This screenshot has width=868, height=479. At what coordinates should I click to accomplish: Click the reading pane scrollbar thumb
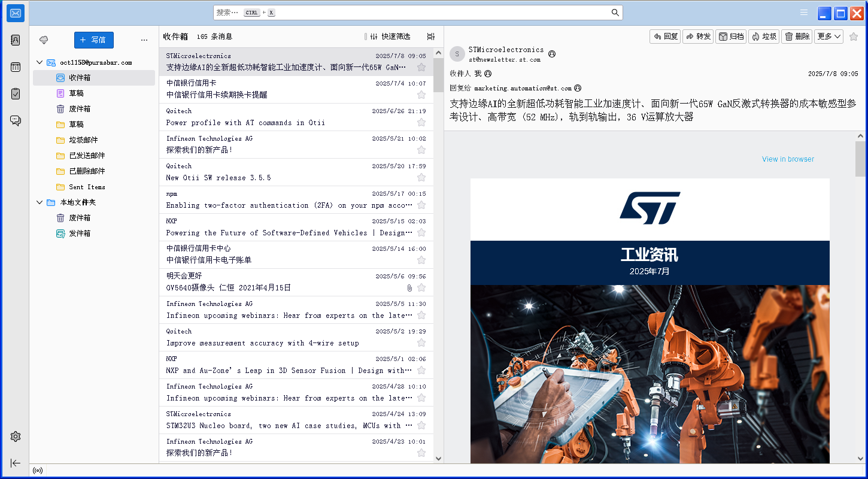tap(860, 159)
